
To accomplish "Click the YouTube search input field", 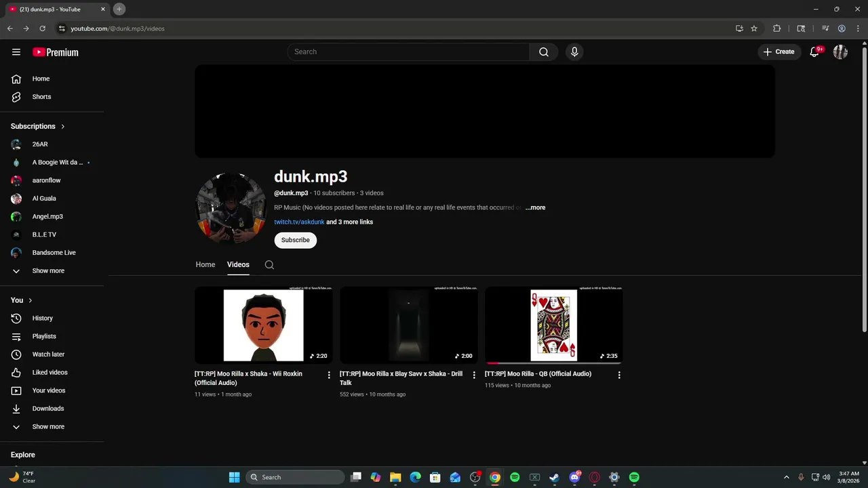I will pos(408,52).
